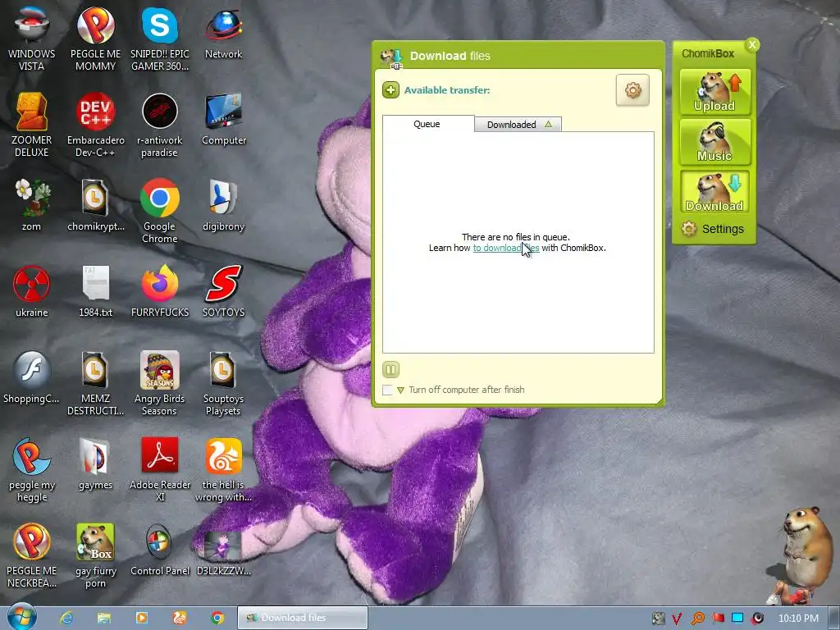Click ChomikBox Download hamster button
The image size is (840, 630).
pos(714,192)
